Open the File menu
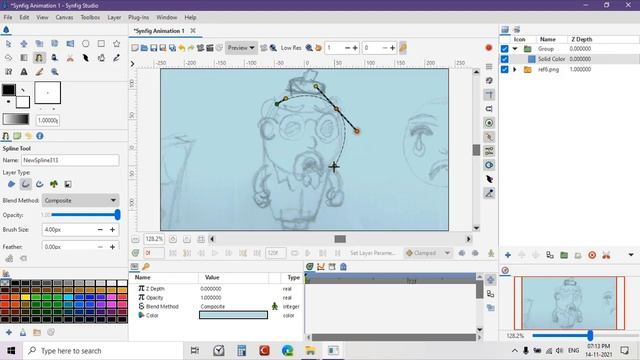This screenshot has height=360, width=640. [x=8, y=18]
